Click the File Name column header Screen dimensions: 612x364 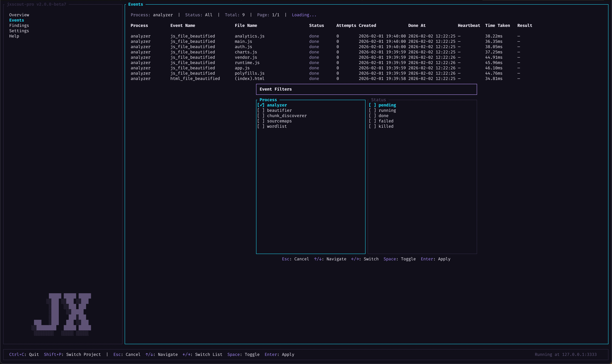coord(246,25)
